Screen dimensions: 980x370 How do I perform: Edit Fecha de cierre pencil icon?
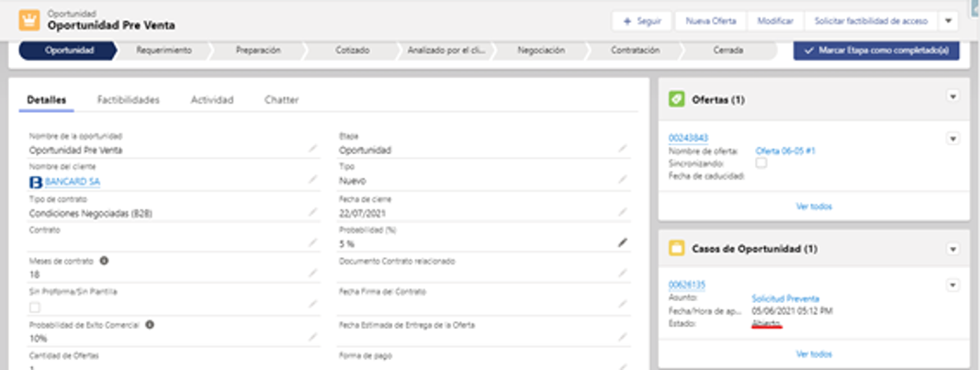[x=623, y=212]
